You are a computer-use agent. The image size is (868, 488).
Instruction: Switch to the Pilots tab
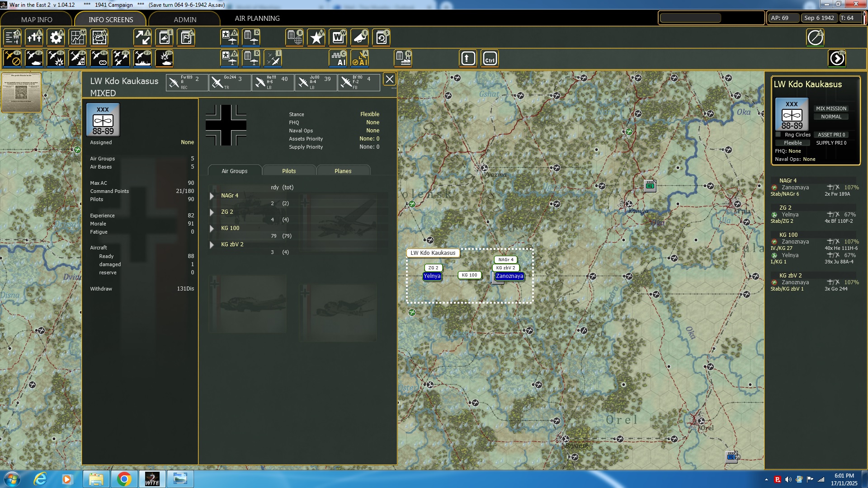[x=288, y=171]
